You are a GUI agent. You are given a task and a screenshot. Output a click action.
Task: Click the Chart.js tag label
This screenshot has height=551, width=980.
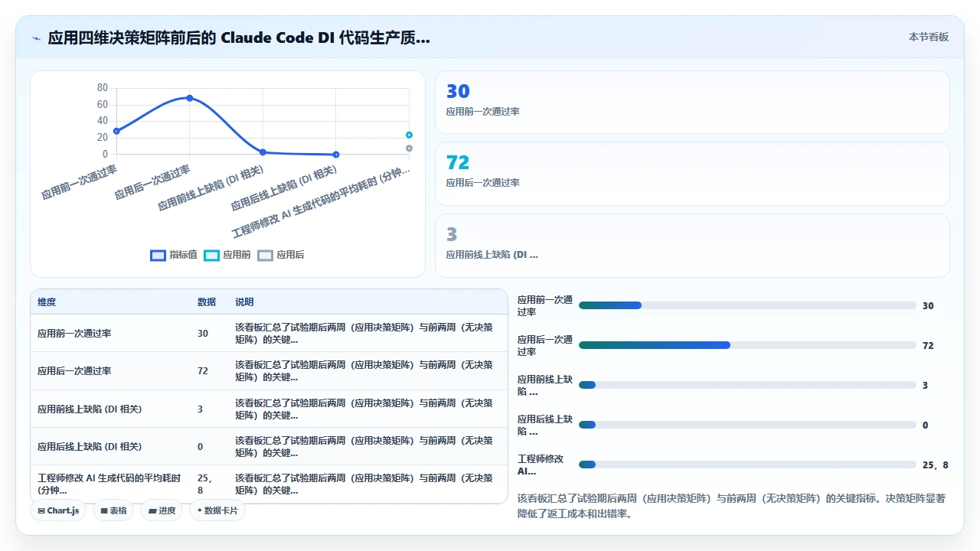(63, 510)
